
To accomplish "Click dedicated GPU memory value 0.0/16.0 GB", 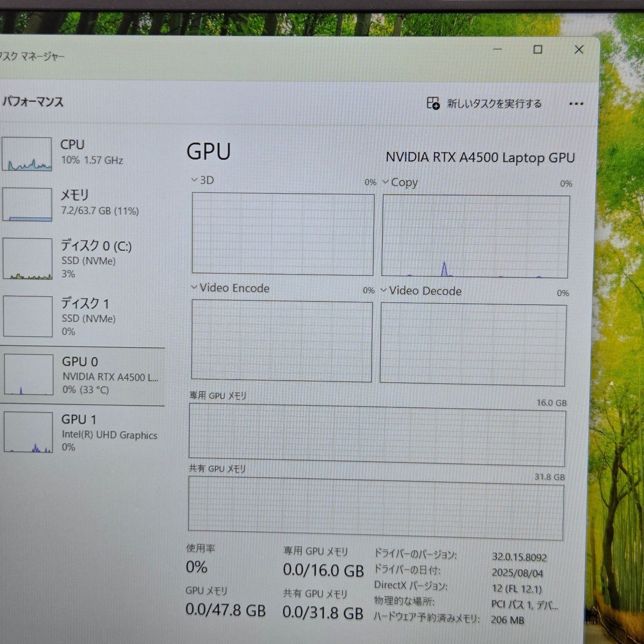I will pyautogui.click(x=324, y=570).
